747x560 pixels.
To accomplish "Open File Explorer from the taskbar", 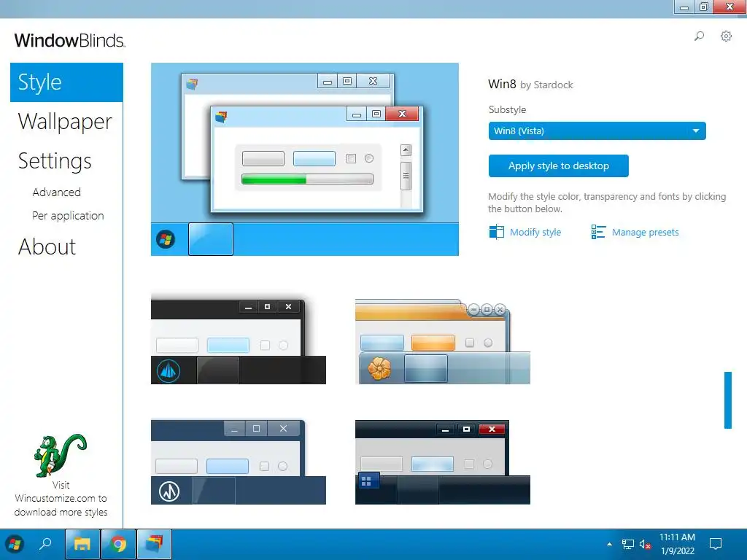I will tap(82, 544).
